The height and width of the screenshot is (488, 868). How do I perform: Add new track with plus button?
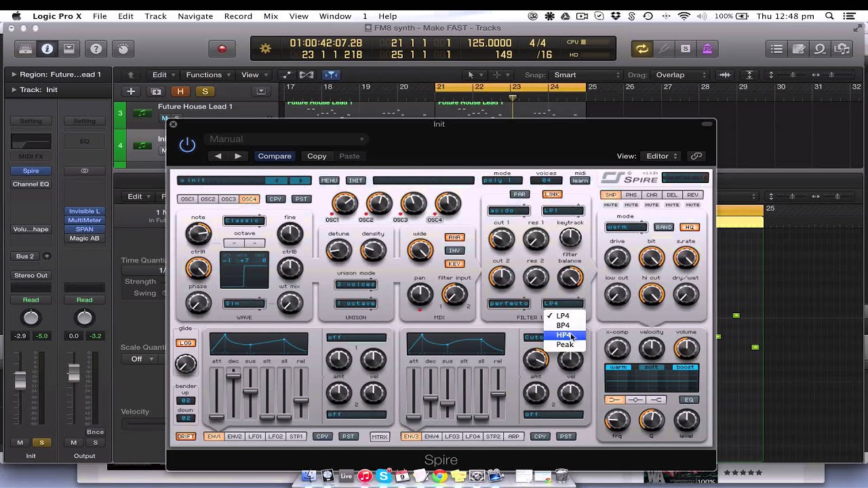131,91
